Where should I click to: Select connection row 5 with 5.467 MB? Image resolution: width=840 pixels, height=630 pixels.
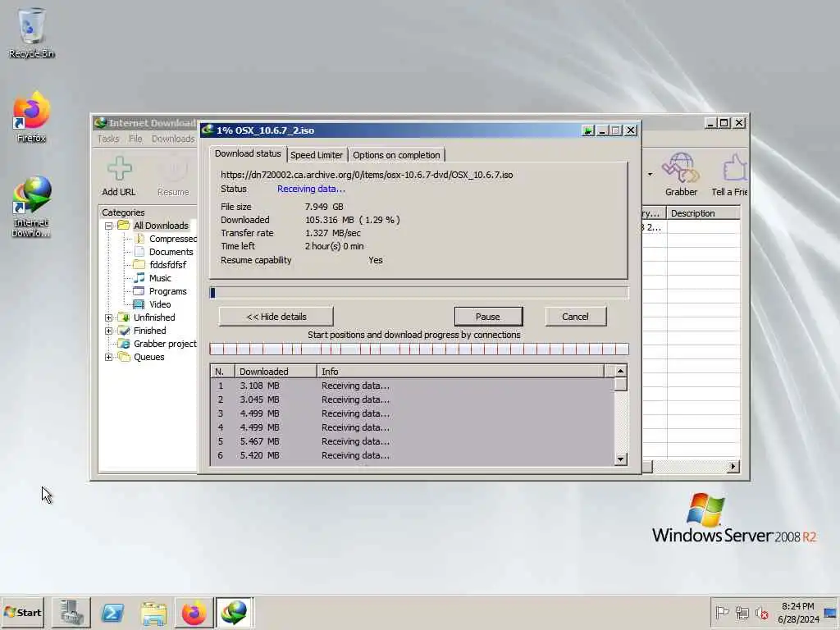point(413,441)
